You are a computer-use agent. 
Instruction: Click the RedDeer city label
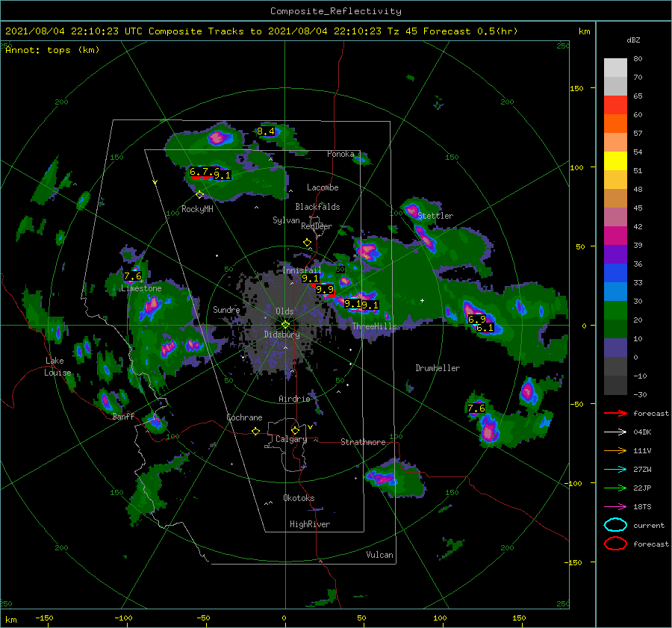pyautogui.click(x=317, y=226)
